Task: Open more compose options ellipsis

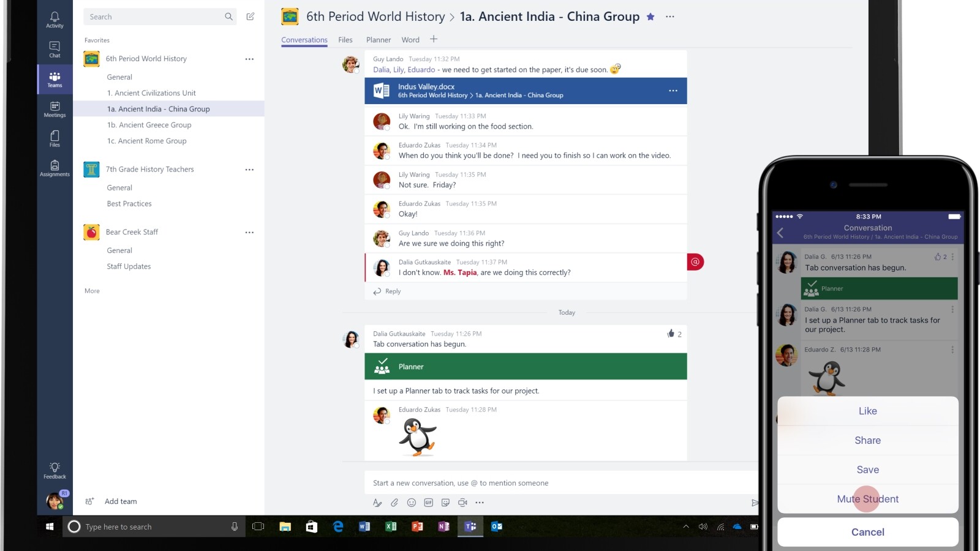Action: coord(480,503)
